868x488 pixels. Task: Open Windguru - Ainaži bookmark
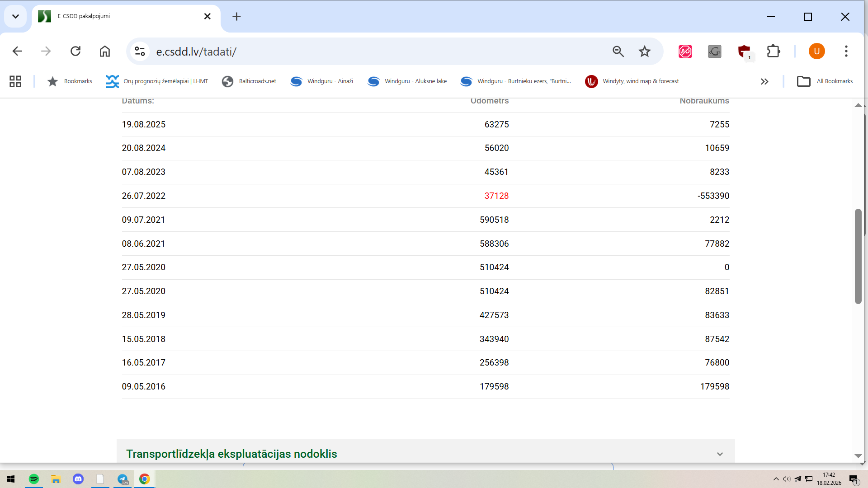click(x=322, y=81)
